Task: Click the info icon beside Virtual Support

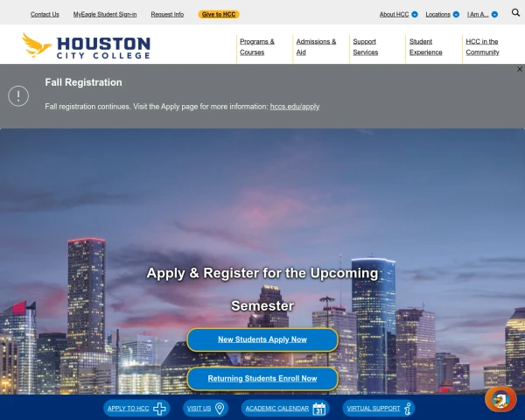Action: click(x=408, y=409)
